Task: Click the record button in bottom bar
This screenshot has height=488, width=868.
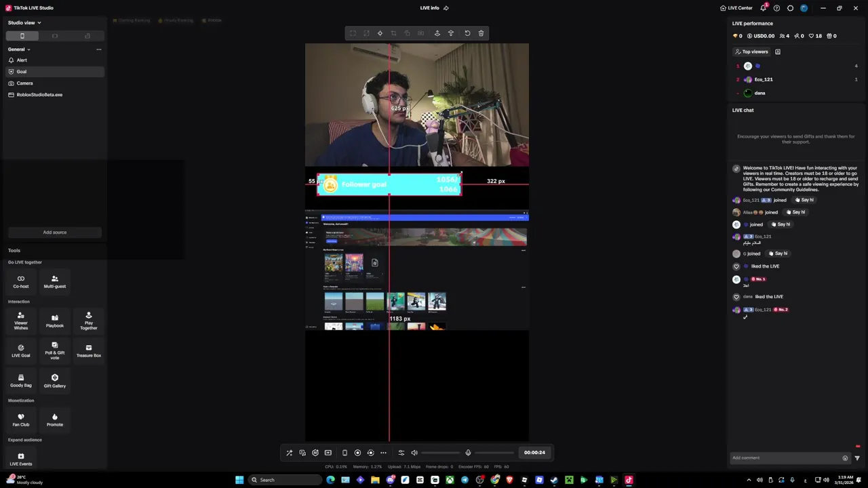Action: coord(357,453)
